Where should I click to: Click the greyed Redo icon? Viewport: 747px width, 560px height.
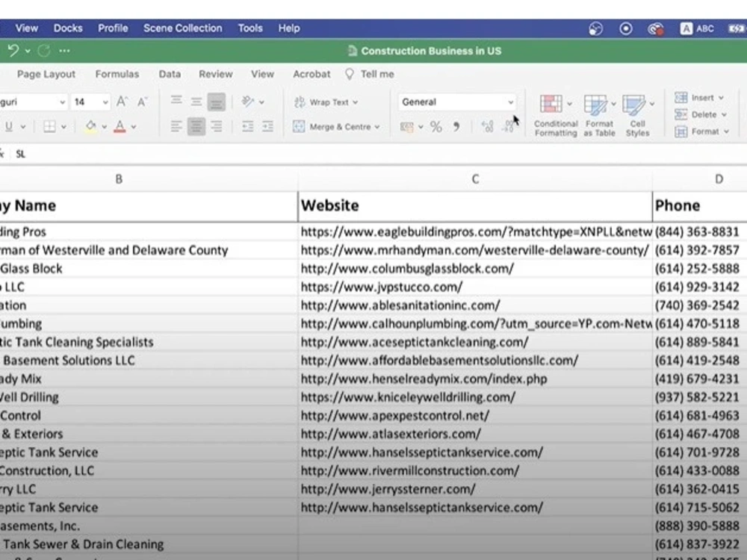coord(44,51)
